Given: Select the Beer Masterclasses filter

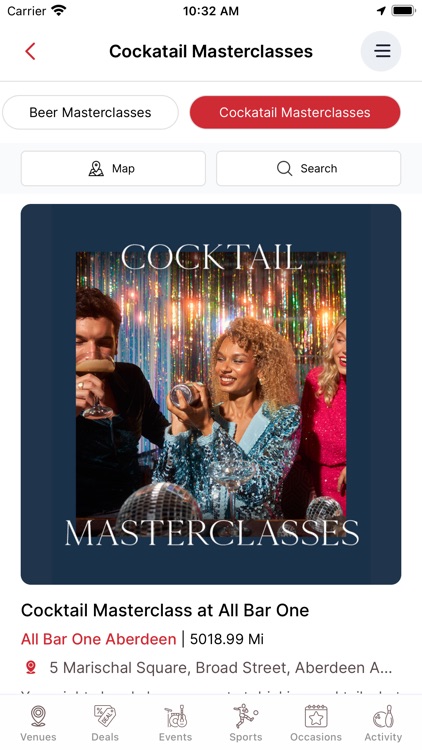Looking at the screenshot, I should point(90,112).
